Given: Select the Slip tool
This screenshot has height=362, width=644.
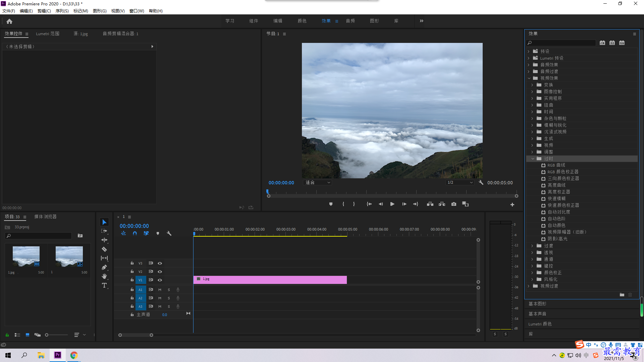Looking at the screenshot, I should click(104, 258).
